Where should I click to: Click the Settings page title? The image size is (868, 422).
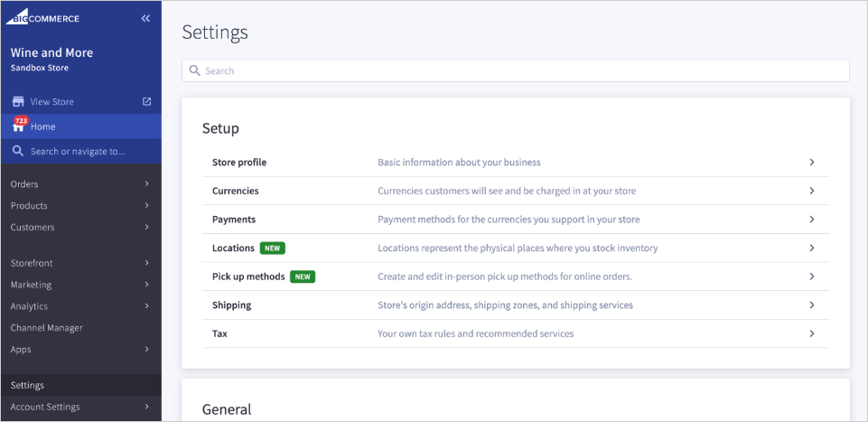click(x=215, y=33)
